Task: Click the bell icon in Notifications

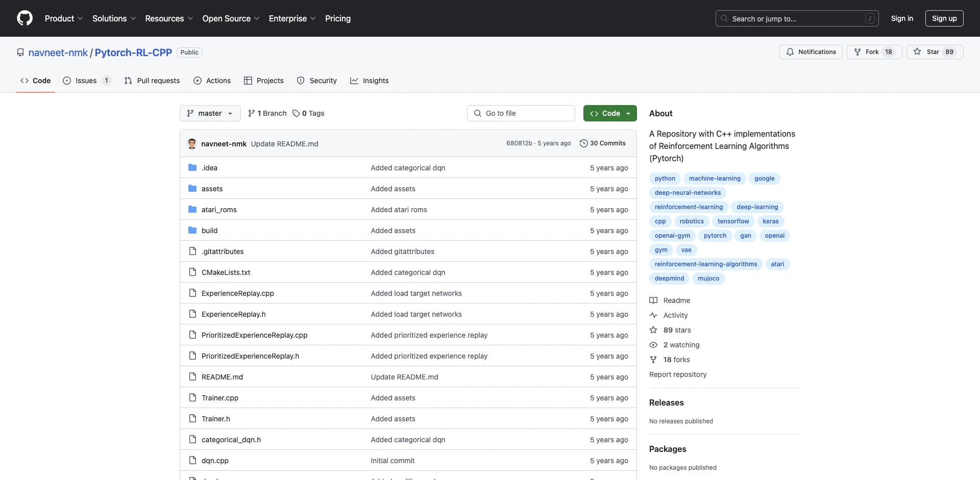Action: tap(790, 52)
